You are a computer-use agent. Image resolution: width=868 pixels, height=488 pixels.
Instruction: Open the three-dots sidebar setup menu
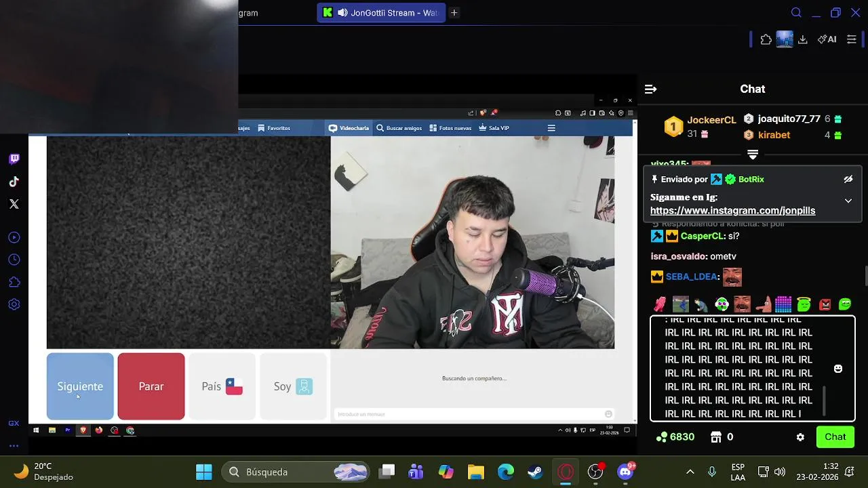pos(14,446)
